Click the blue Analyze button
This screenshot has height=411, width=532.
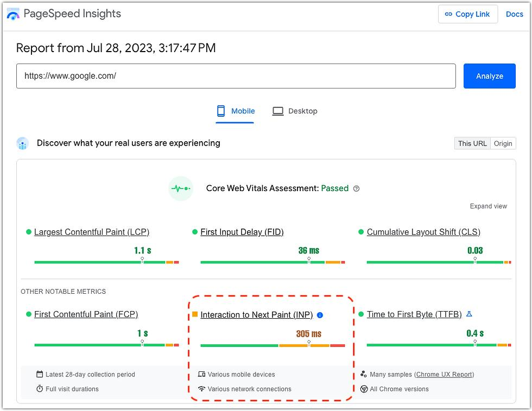[489, 75]
